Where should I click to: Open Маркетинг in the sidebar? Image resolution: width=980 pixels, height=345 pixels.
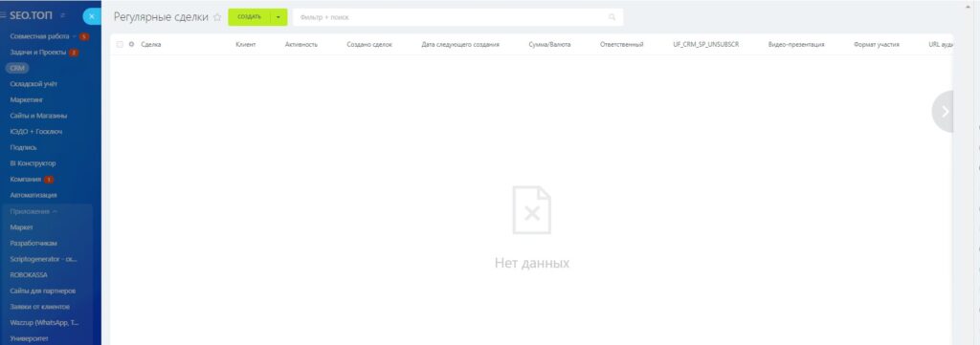point(26,99)
